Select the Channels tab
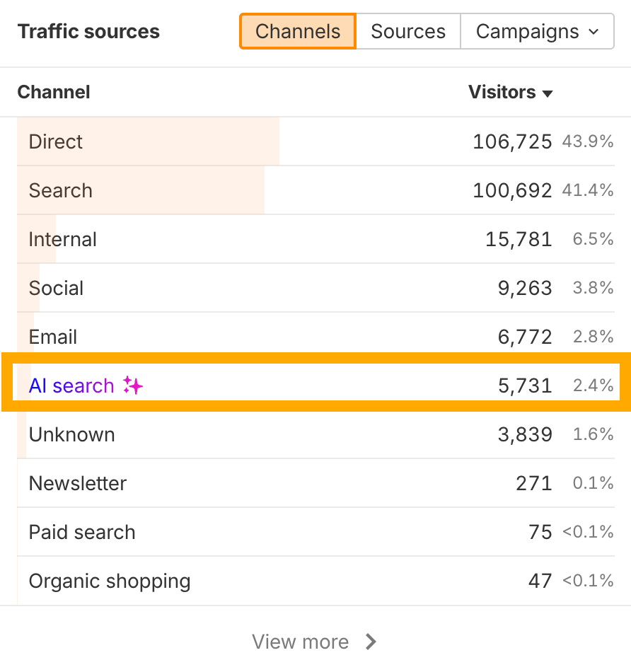The height and width of the screenshot is (672, 631). click(298, 31)
